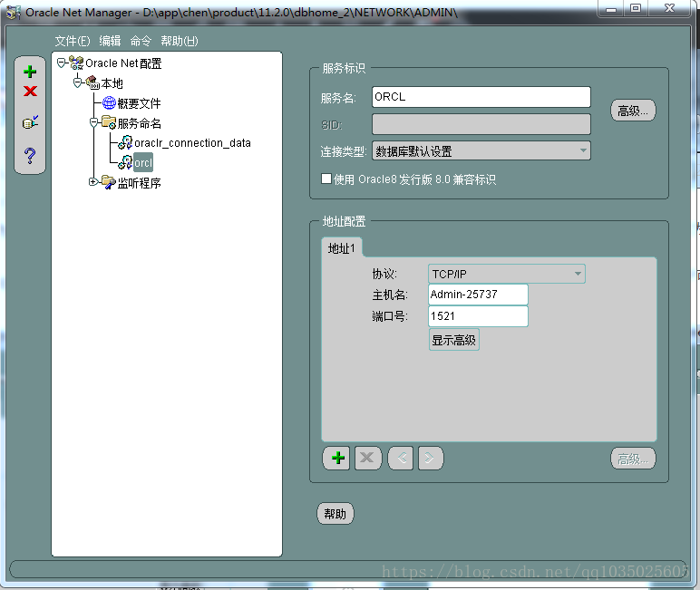700x590 pixels.
Task: Click the left arrow move address button
Action: tap(401, 458)
